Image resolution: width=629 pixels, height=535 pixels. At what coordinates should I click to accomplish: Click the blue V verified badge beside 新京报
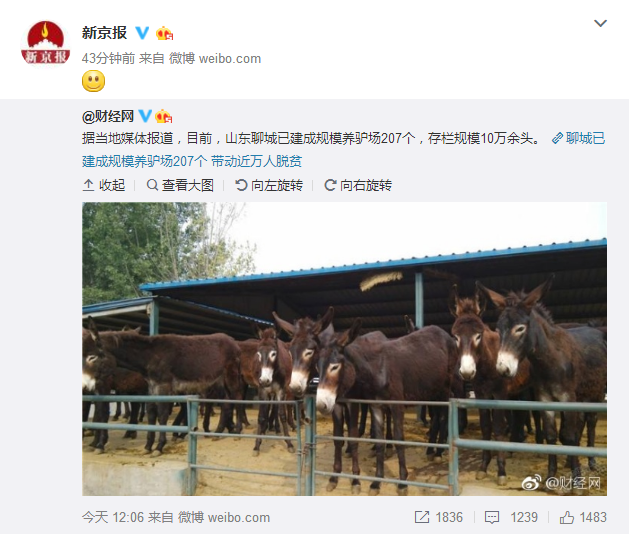pos(142,33)
